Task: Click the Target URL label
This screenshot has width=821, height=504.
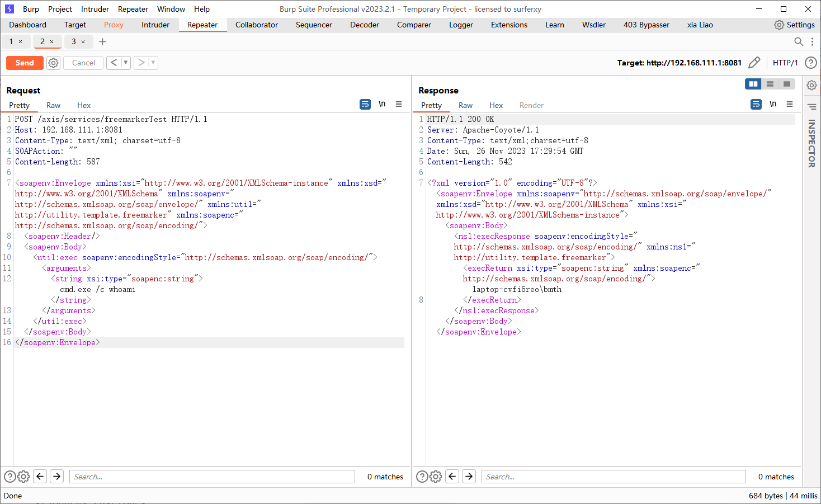Action: (680, 63)
